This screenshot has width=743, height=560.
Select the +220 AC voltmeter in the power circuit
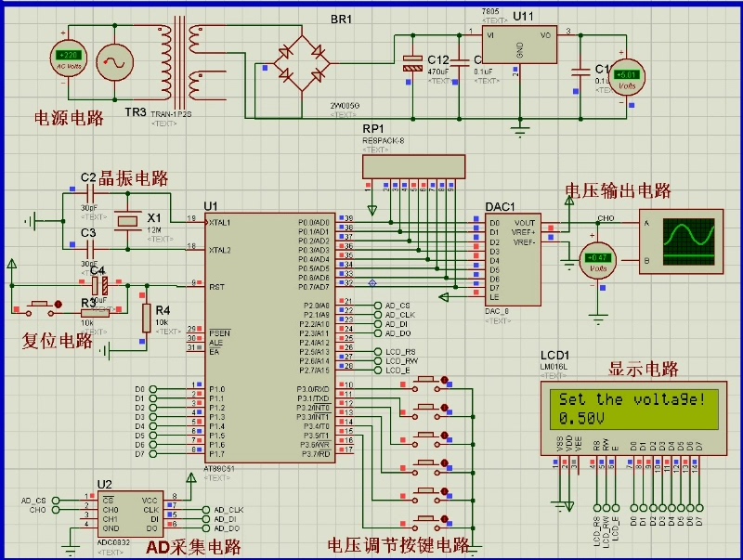[69, 59]
